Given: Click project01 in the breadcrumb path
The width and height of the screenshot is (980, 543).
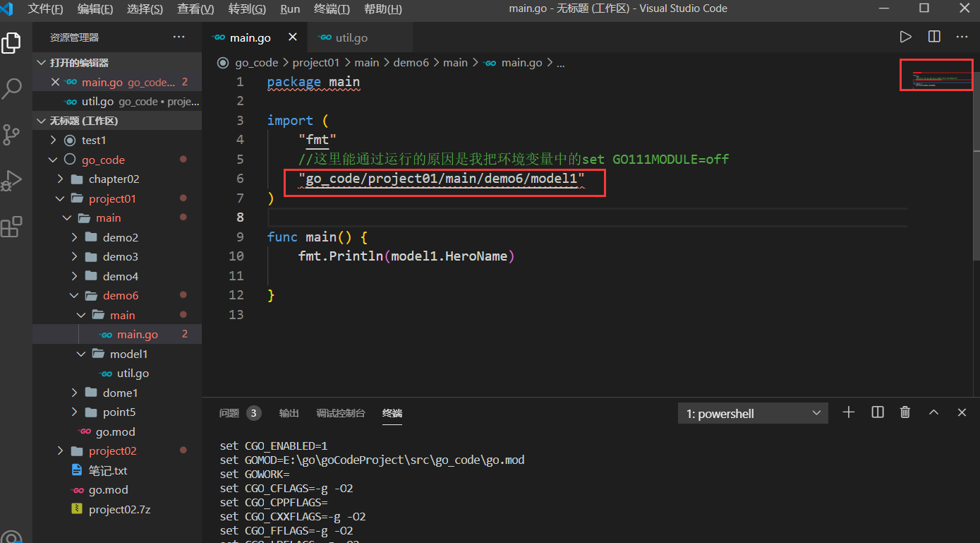Looking at the screenshot, I should pos(316,63).
